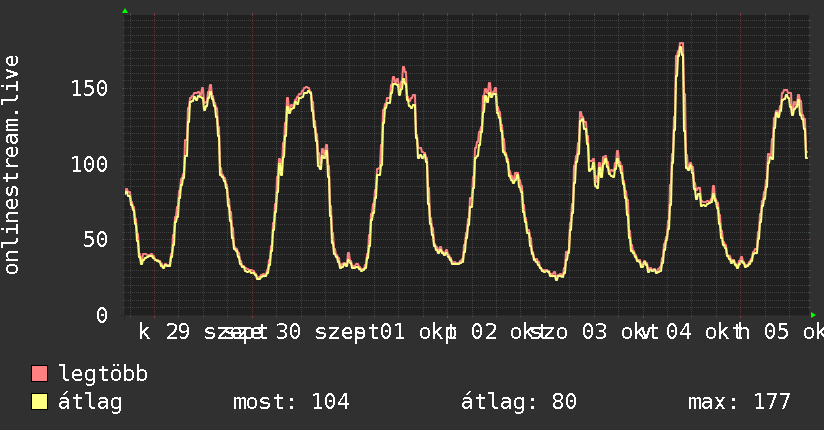Click the x-axis date label 04
This screenshot has height=430, width=824.
point(679,332)
